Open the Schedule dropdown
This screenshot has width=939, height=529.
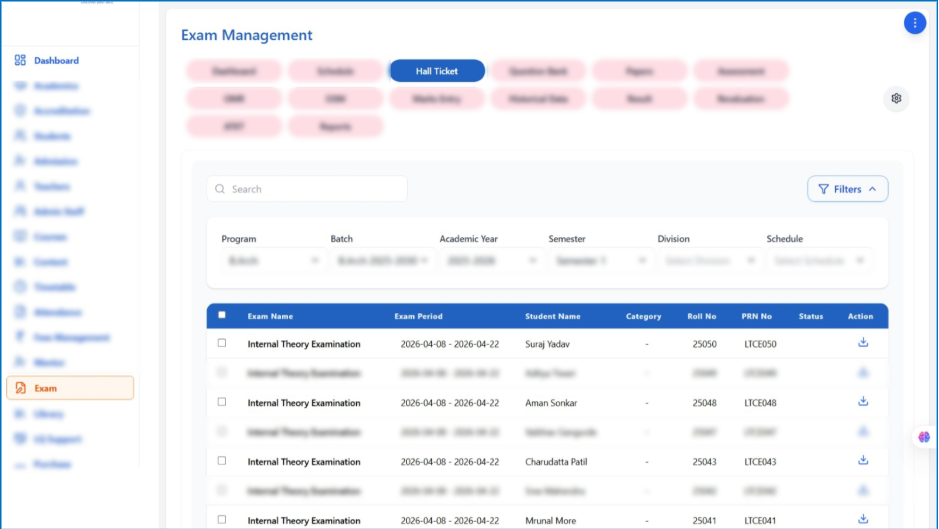point(818,261)
